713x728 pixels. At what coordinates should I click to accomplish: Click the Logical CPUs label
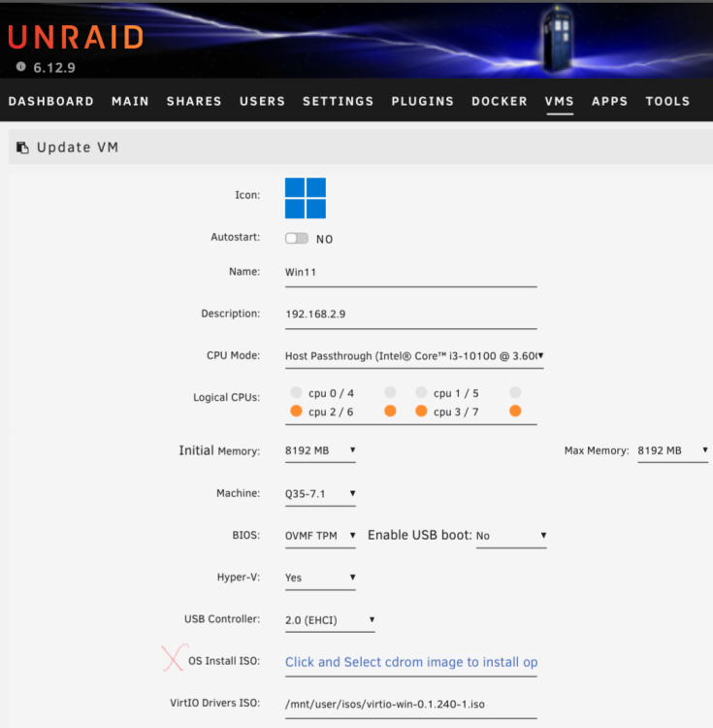[x=226, y=397]
